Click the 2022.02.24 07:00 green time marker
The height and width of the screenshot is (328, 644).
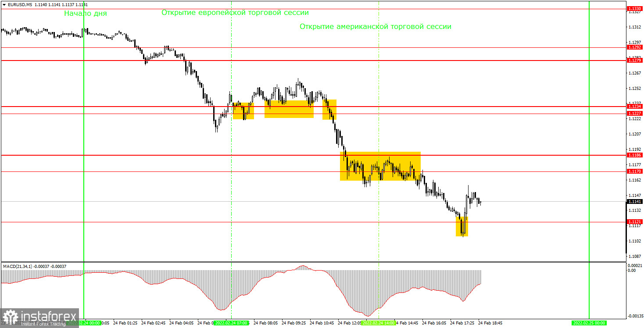231,323
